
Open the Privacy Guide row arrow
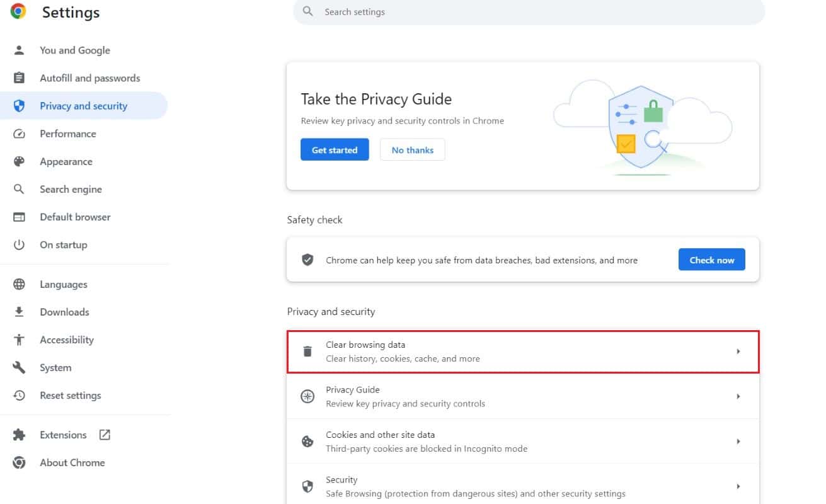coord(738,396)
